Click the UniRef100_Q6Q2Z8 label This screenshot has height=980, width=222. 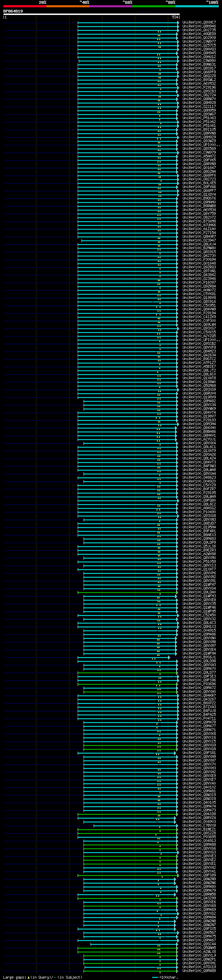[199, 76]
